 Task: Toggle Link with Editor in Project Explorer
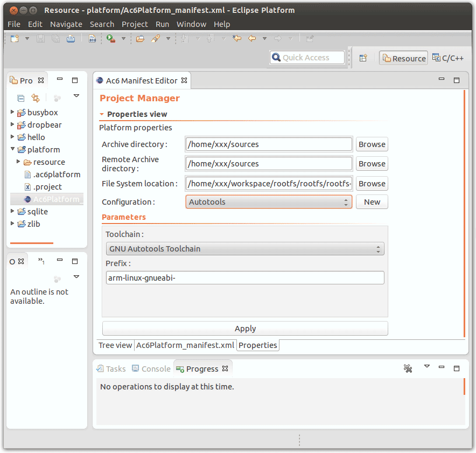click(x=36, y=98)
